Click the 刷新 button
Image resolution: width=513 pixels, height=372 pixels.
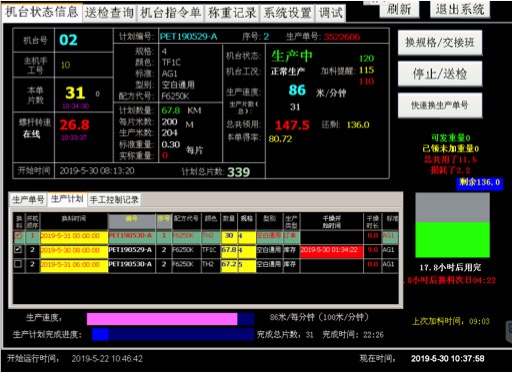[399, 9]
